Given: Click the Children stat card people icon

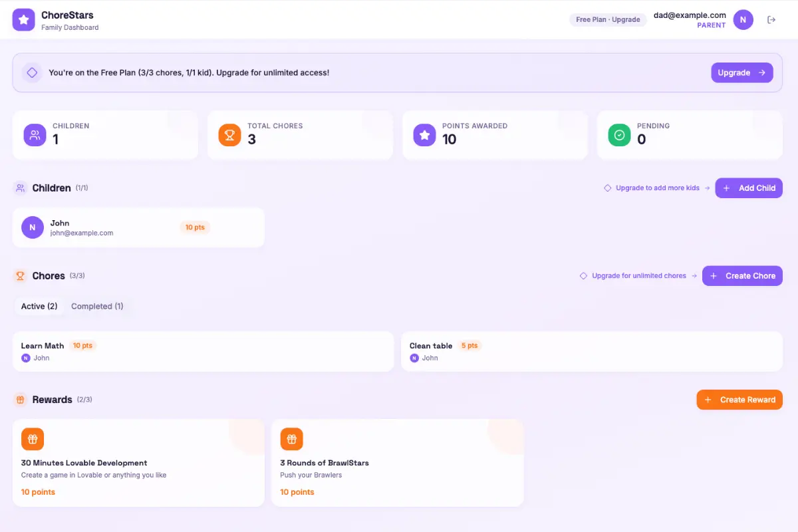Looking at the screenshot, I should 35,135.
